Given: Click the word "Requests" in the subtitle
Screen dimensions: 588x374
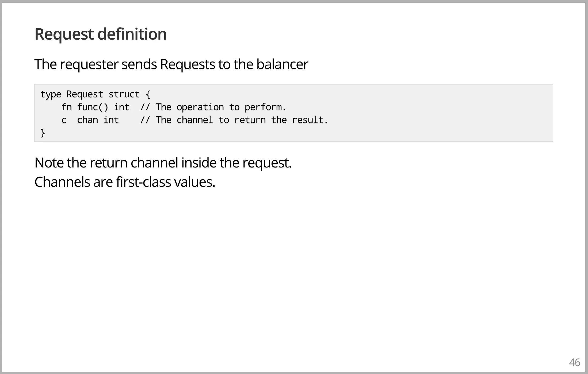Looking at the screenshot, I should [x=188, y=64].
